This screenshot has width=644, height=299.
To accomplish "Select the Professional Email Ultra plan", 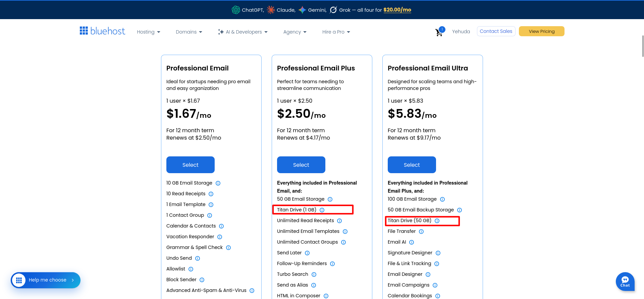I will click(412, 165).
